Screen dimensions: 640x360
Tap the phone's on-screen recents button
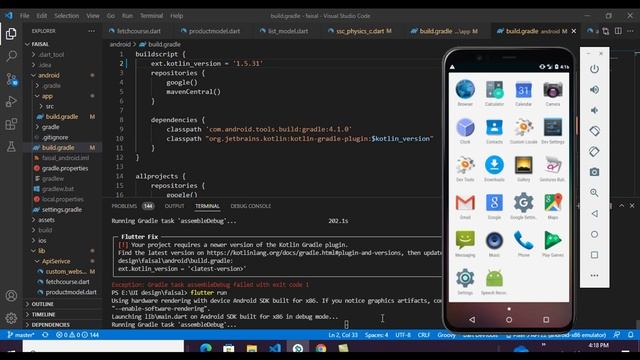click(x=546, y=320)
